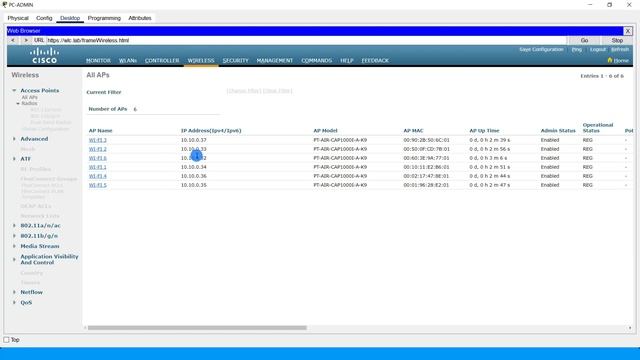
Task: Open AP link with IP 10.10.0.33
Action: point(98,149)
